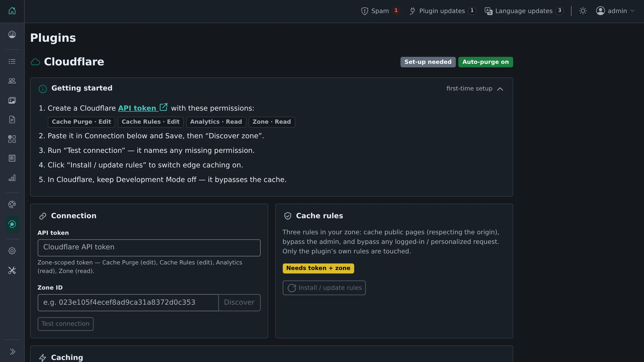Click Install / update rules button
The image size is (644, 362).
(324, 288)
